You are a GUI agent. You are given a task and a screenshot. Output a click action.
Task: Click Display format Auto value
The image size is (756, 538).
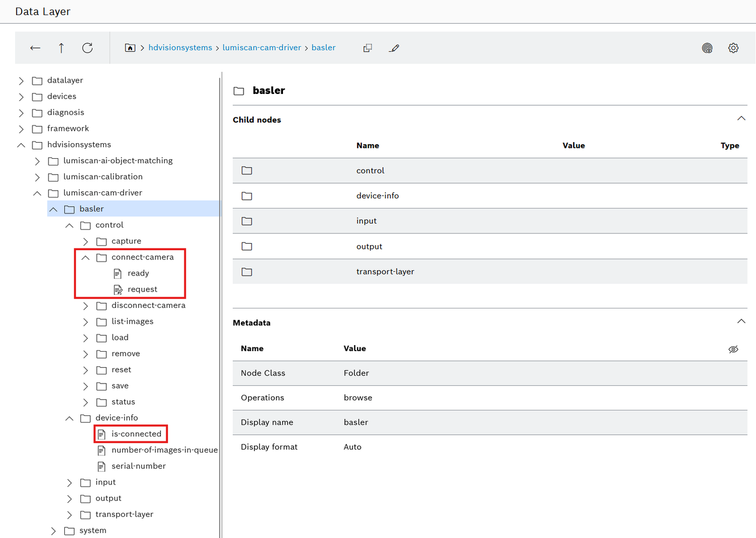point(353,447)
